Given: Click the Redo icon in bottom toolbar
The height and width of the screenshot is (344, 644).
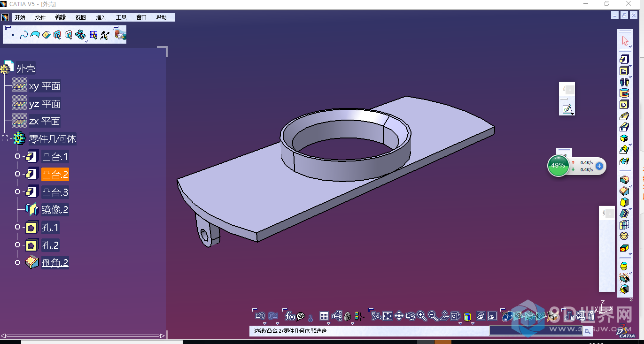Looking at the screenshot, I should click(272, 316).
